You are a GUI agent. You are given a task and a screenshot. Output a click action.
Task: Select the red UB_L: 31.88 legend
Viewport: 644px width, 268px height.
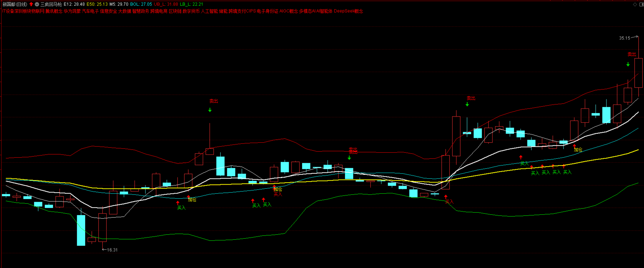(166, 4)
